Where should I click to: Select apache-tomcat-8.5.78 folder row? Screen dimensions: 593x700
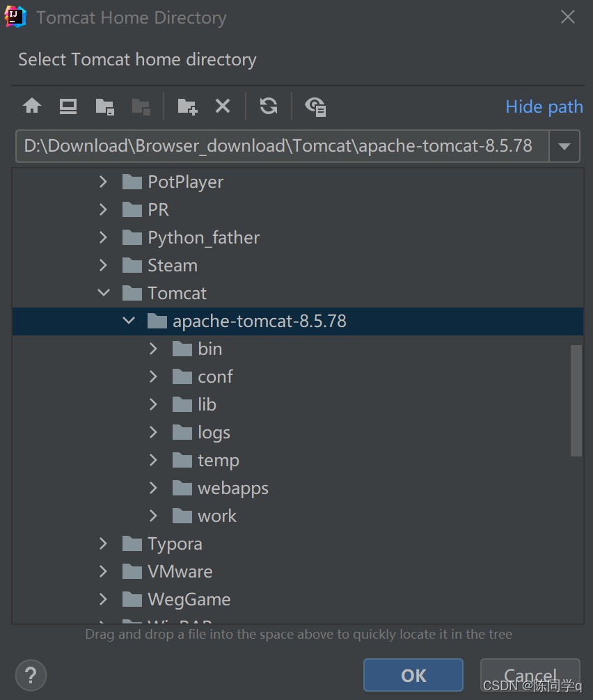[x=298, y=321]
